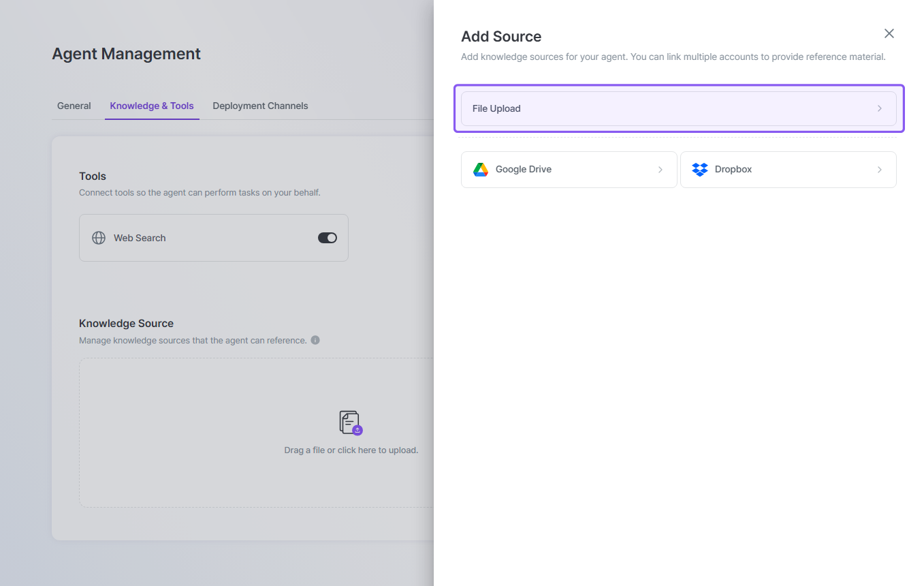Click the Google Drive logo icon

[481, 170]
